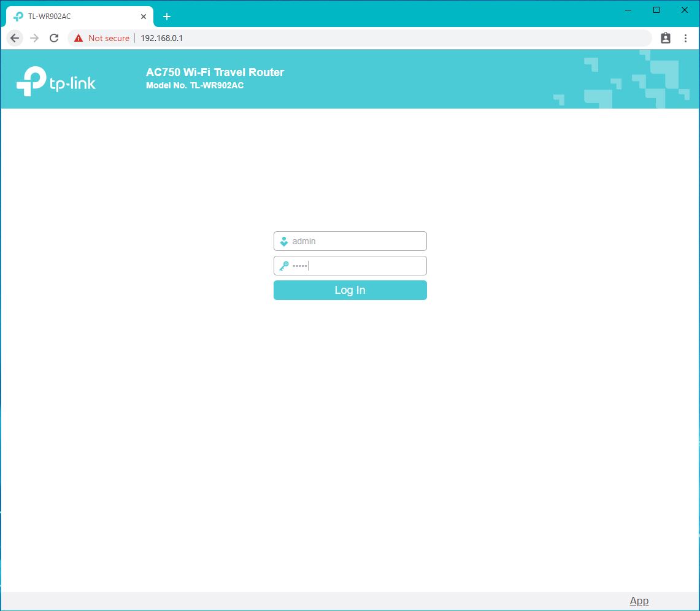Reload the router login page
The width and height of the screenshot is (700, 611).
tap(54, 39)
